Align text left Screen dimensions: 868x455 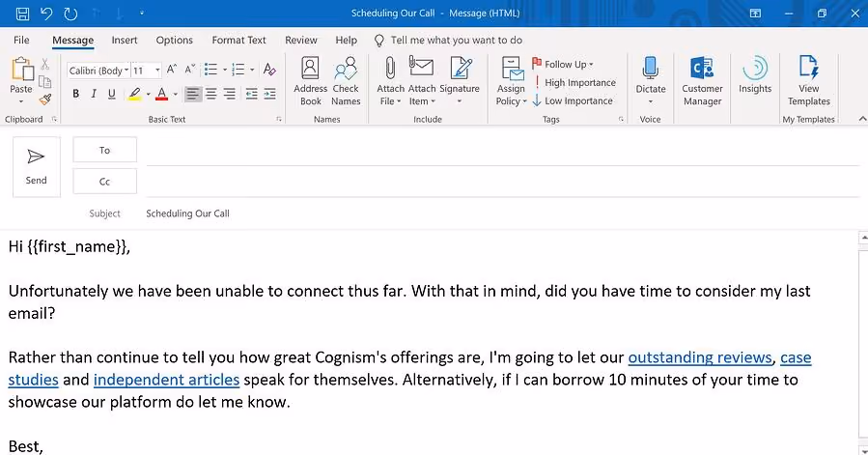coord(192,94)
